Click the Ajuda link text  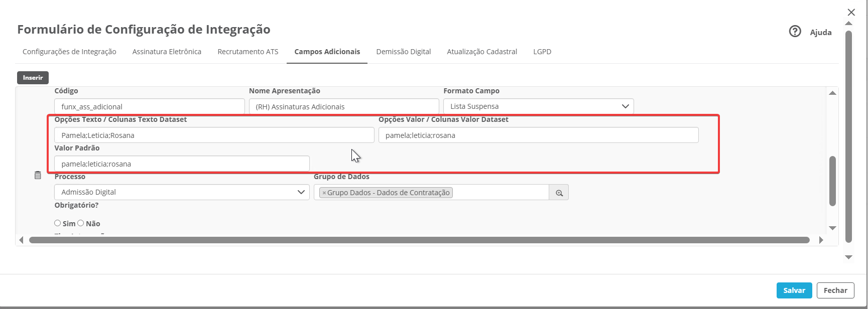(821, 32)
